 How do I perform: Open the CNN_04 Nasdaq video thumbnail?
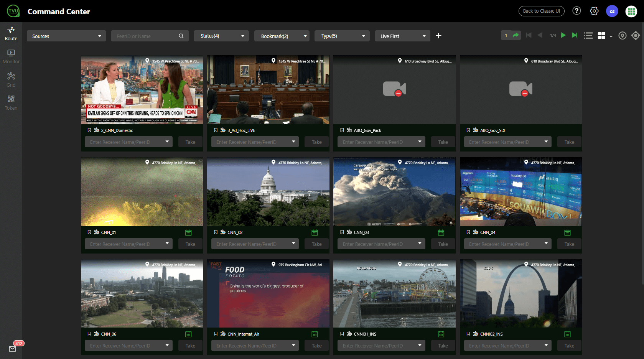click(521, 191)
